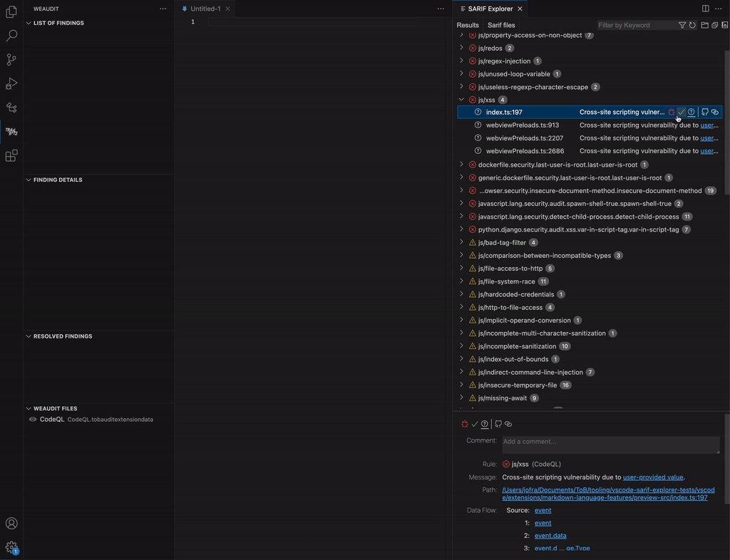Select the SARIF Explorer tab

click(490, 9)
